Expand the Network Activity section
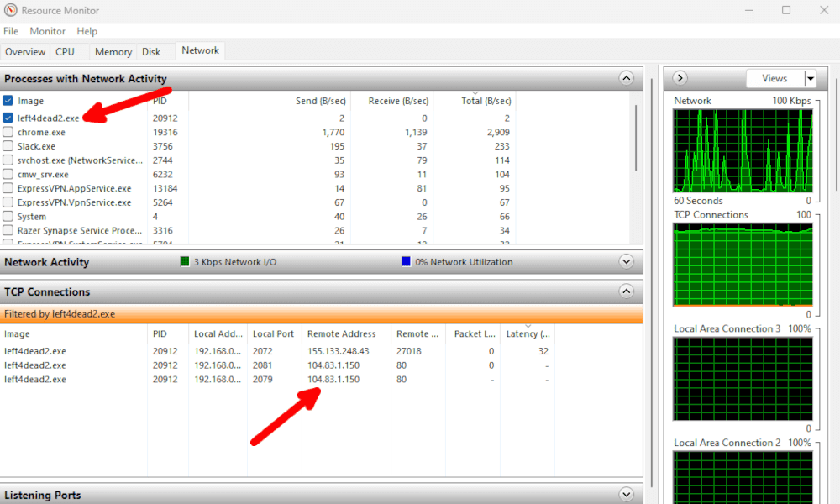Image resolution: width=840 pixels, height=504 pixels. tap(627, 261)
